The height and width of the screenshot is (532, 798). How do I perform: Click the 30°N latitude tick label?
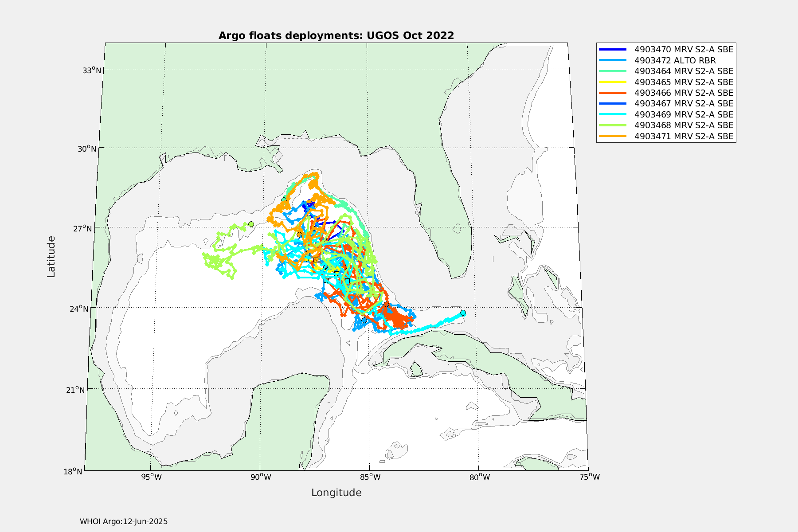[87, 149]
